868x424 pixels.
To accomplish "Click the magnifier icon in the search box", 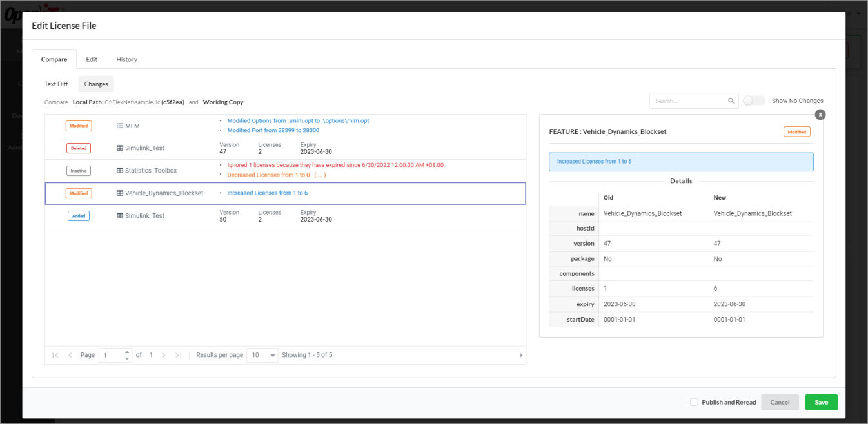I will 731,101.
